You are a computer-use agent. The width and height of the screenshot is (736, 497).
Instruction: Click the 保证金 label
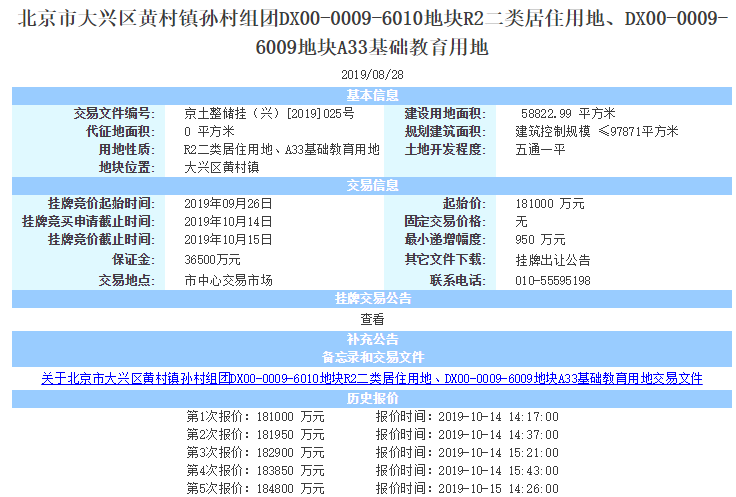(133, 260)
